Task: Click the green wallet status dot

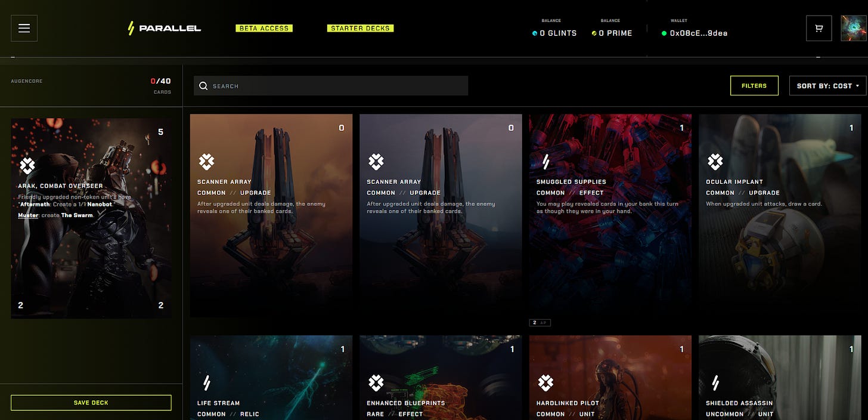Action: click(x=664, y=33)
